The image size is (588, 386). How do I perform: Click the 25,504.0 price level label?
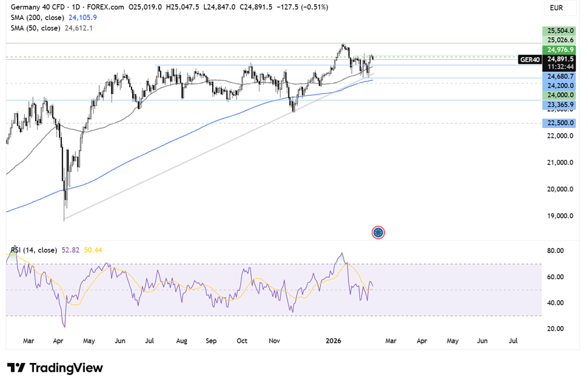pos(559,31)
